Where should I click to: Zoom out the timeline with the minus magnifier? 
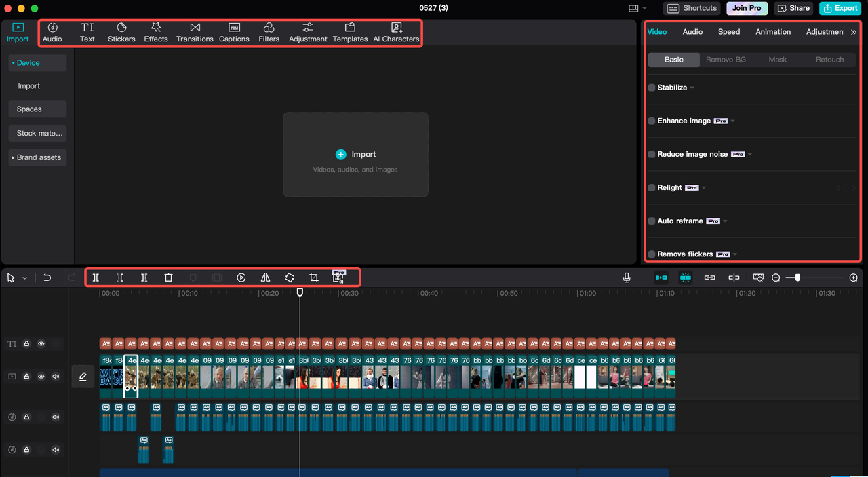(x=776, y=278)
